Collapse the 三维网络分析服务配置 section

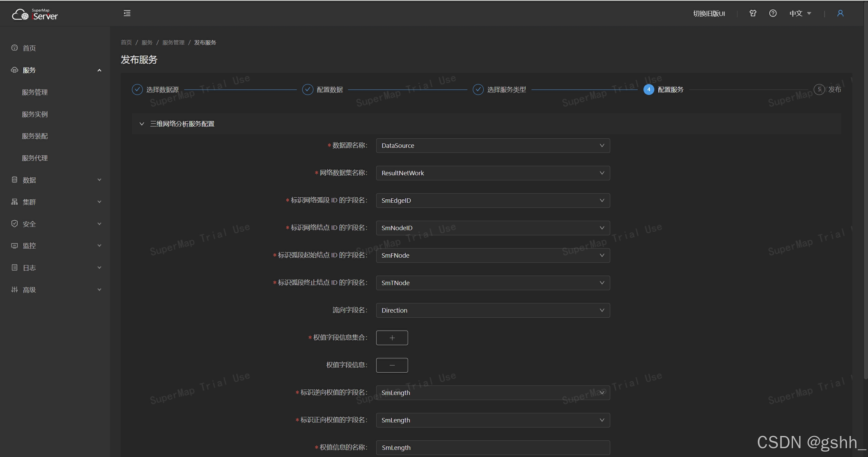point(142,124)
